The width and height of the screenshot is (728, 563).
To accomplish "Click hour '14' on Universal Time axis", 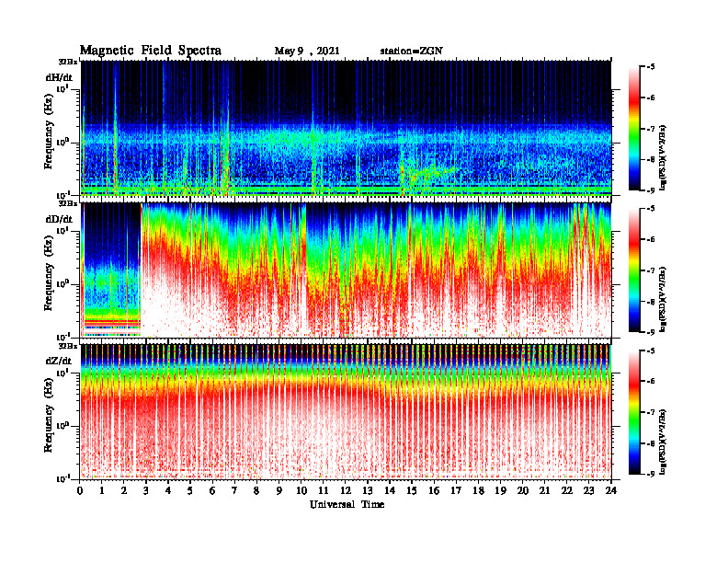I will point(390,491).
